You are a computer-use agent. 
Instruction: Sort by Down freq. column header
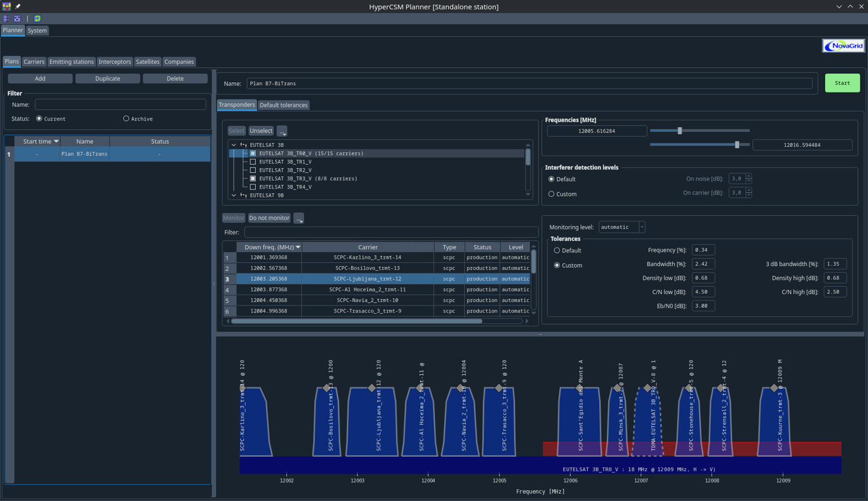(x=269, y=247)
